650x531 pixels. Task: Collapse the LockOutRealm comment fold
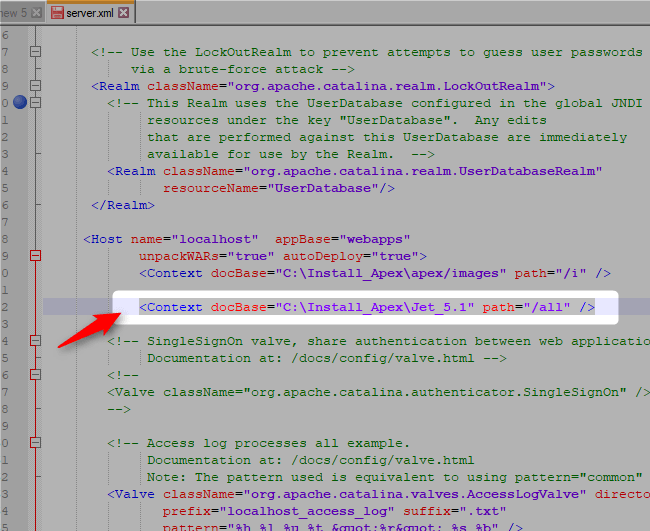[x=36, y=51]
